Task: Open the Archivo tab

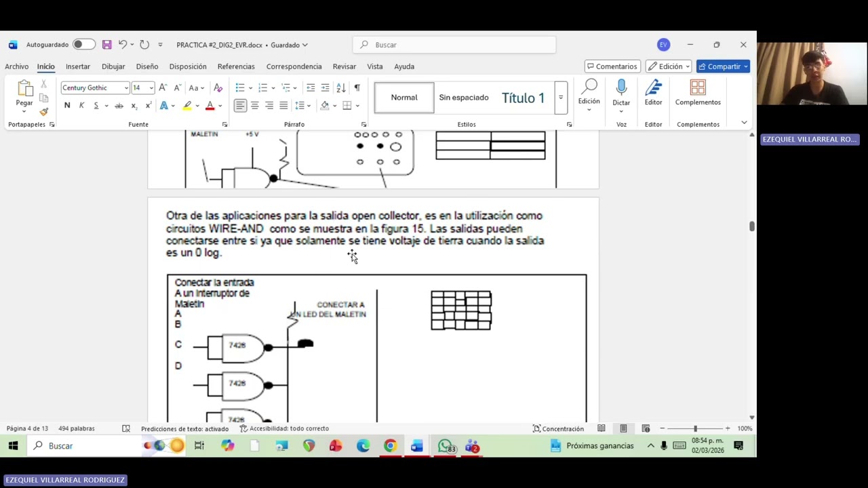Action: pos(17,66)
